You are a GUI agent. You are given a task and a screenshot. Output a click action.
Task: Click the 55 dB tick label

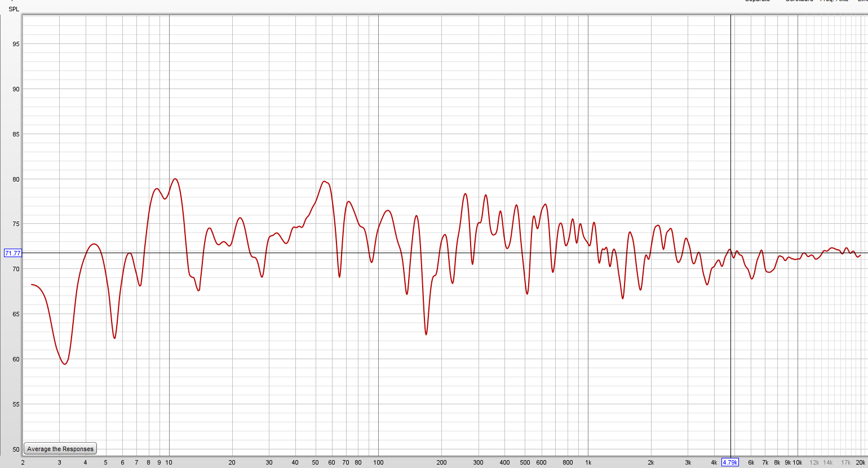16,404
